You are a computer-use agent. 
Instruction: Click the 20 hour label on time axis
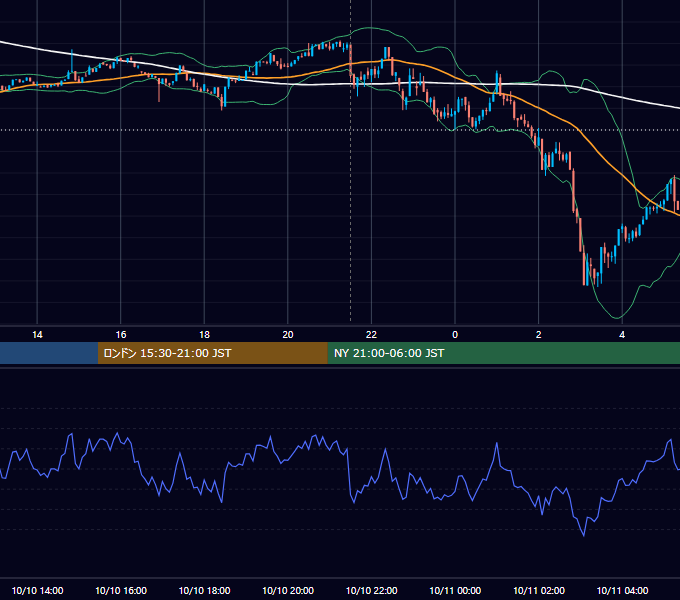pyautogui.click(x=288, y=335)
